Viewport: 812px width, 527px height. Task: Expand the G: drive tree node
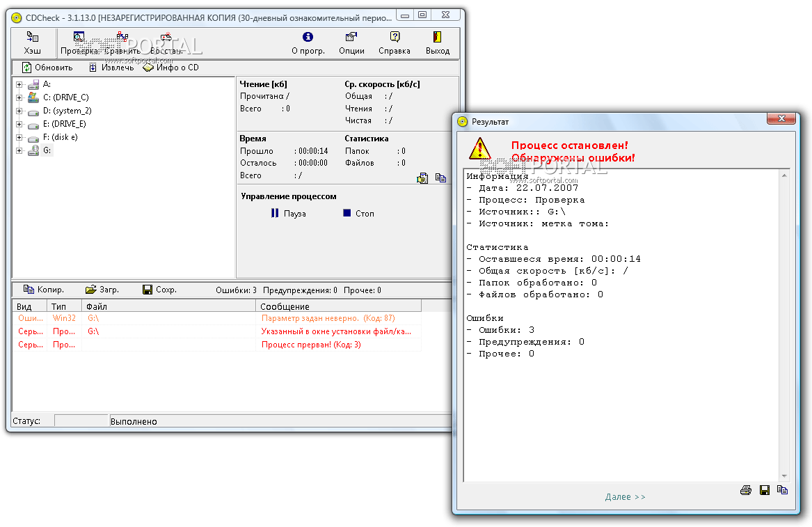(19, 150)
